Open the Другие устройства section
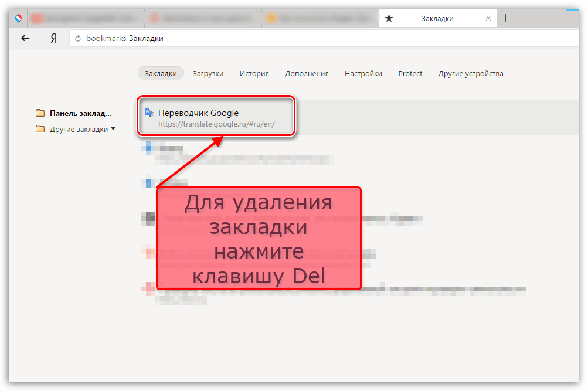The height and width of the screenshot is (391, 588). click(470, 73)
